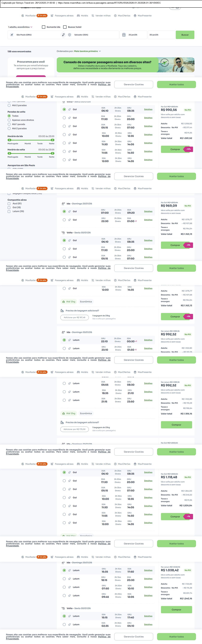Select Apenas voos diretos under Paradas da volta
The image size is (202, 644).
pos(9,120)
